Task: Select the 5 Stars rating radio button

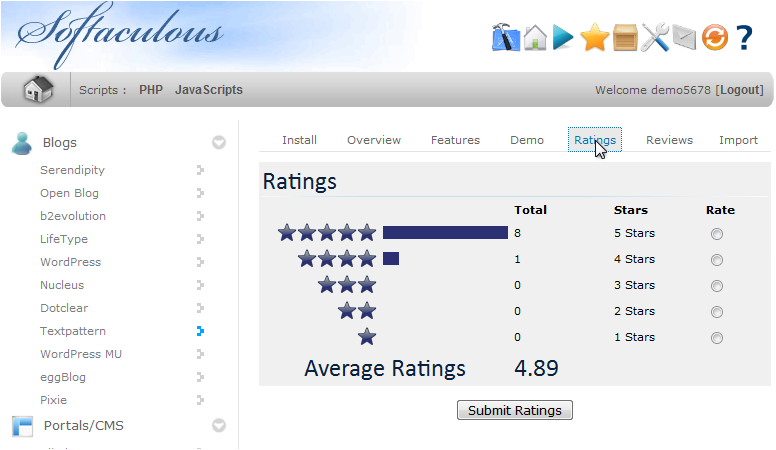Action: tap(717, 234)
